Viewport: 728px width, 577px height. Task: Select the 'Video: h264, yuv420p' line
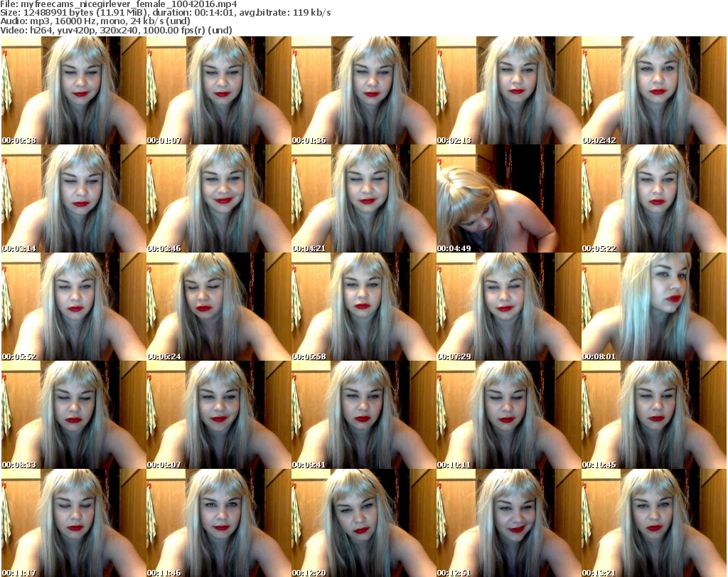click(x=116, y=31)
